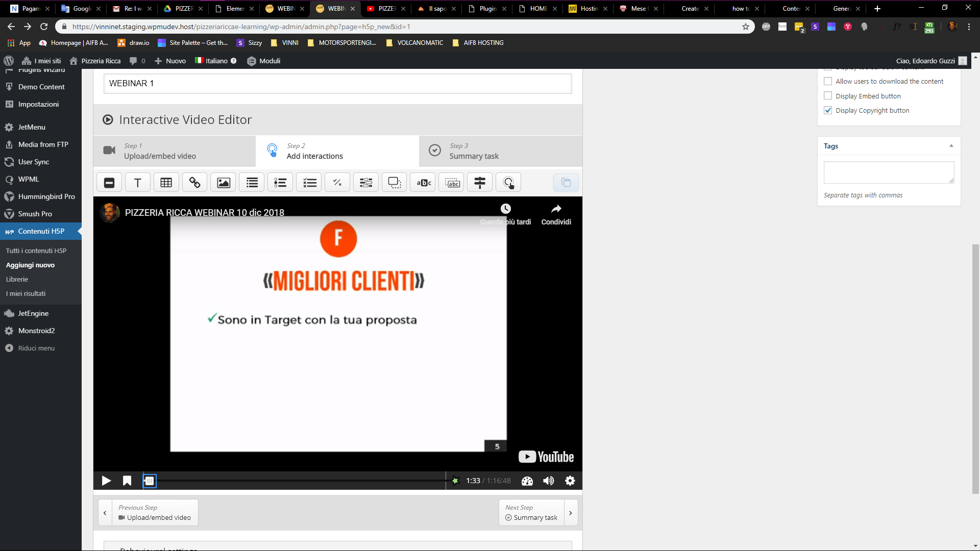This screenshot has width=980, height=551.
Task: Open Ciao, Edoardo Guzzi account menu
Action: pos(931,61)
